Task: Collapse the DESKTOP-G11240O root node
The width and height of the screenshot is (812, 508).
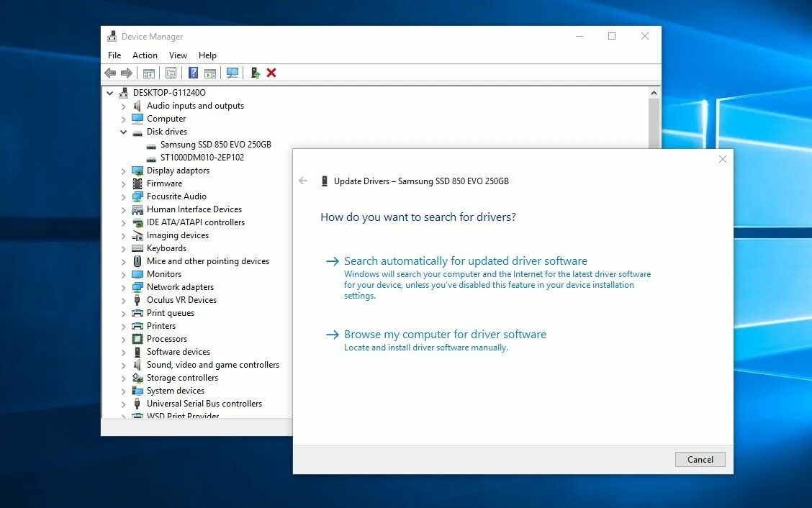Action: pos(110,94)
